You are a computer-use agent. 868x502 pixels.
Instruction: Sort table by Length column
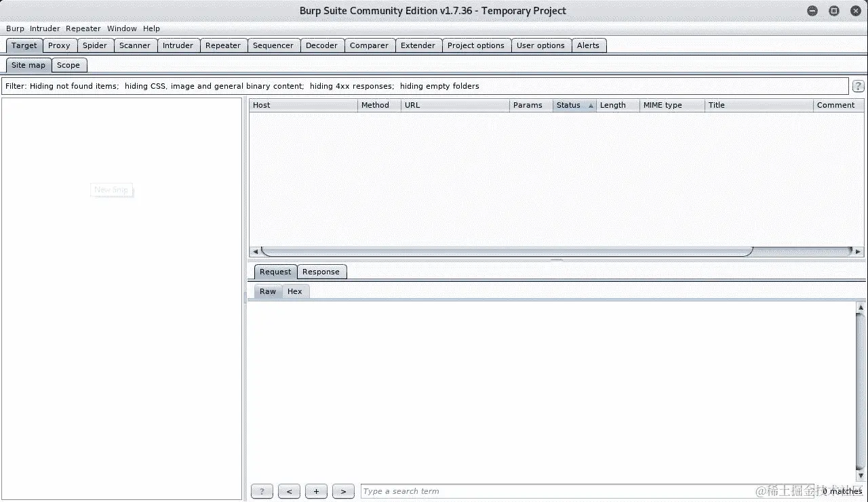tap(618, 105)
